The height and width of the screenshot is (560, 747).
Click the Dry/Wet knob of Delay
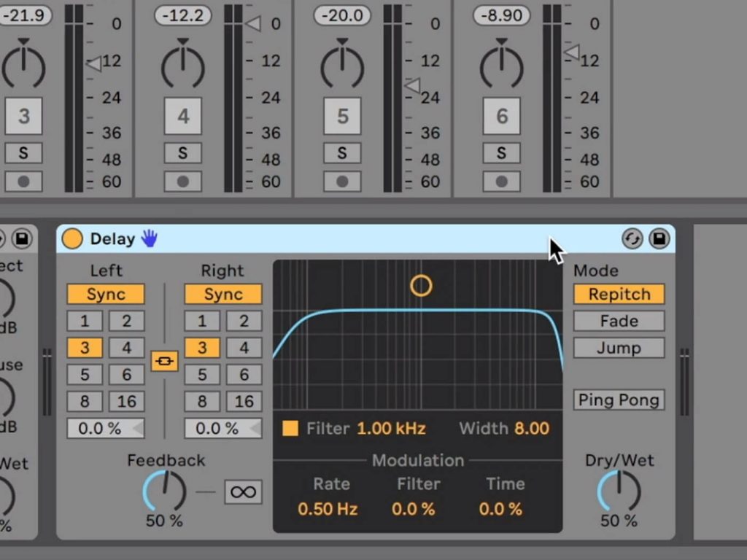pos(619,491)
